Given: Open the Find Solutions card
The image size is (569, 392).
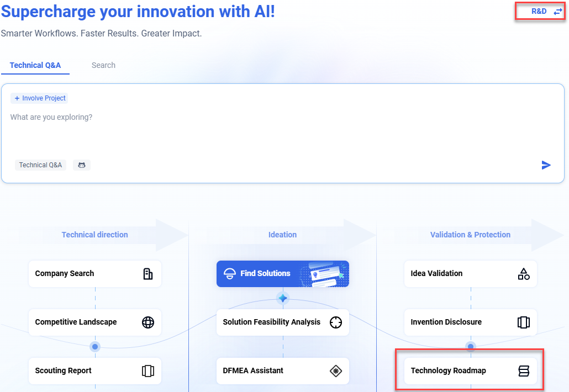Looking at the screenshot, I should click(282, 274).
